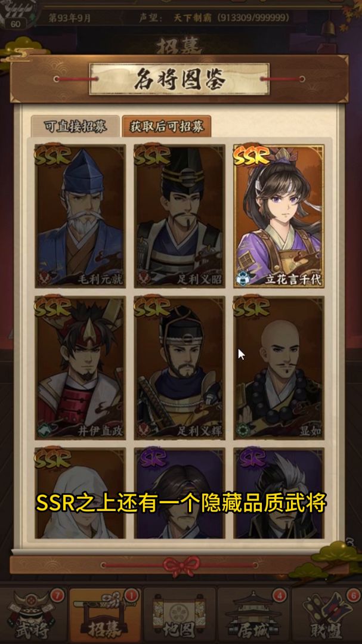Click the clan crest icon on 显如 card
The image size is (362, 644).
click(242, 430)
